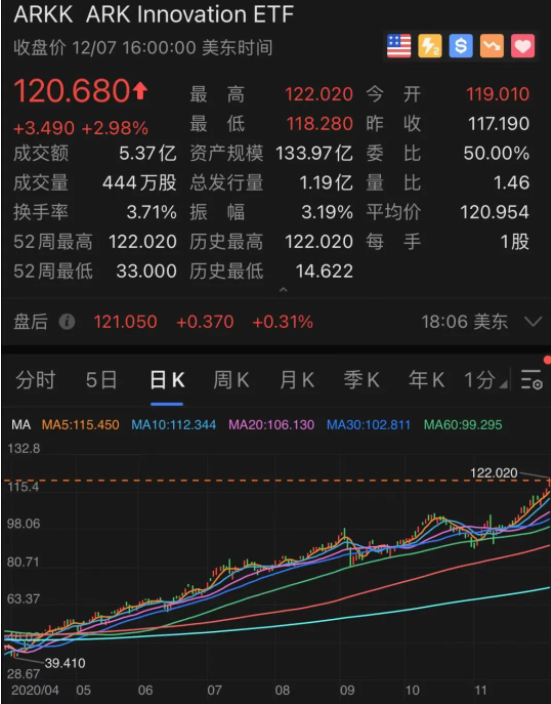Switch to the 分时 intraday tab

(35, 380)
